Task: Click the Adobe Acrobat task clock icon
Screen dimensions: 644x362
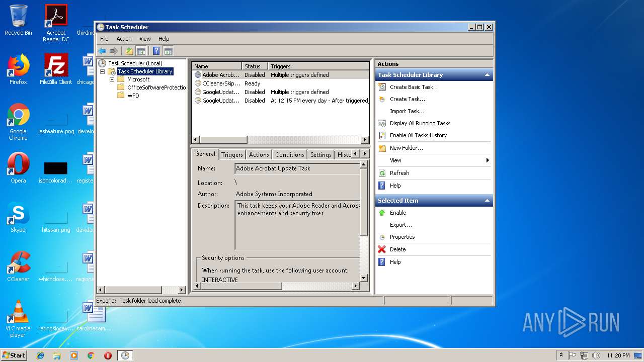Action: point(198,75)
